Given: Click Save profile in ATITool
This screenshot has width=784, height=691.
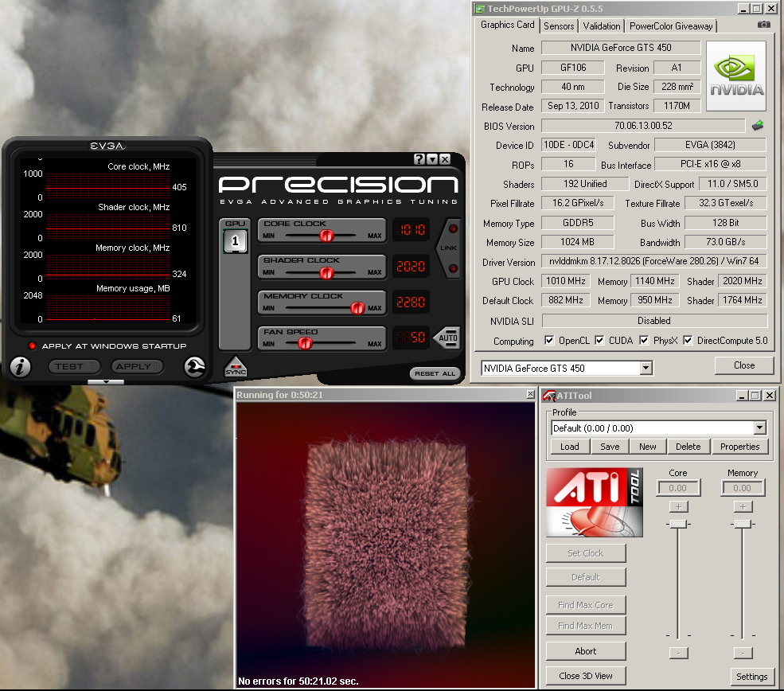Looking at the screenshot, I should point(610,447).
